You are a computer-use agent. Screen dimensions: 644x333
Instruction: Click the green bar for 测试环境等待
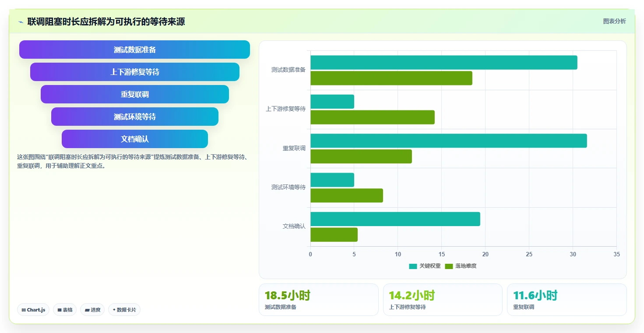pos(347,195)
